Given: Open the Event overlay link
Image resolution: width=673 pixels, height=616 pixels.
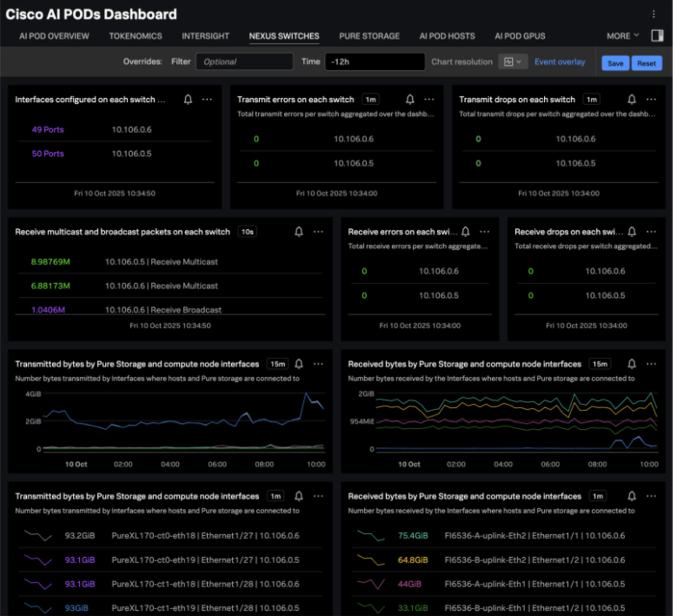Looking at the screenshot, I should (x=560, y=62).
